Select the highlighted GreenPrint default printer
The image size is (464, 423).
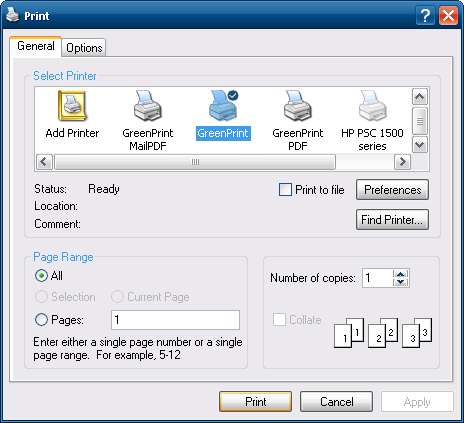(223, 106)
